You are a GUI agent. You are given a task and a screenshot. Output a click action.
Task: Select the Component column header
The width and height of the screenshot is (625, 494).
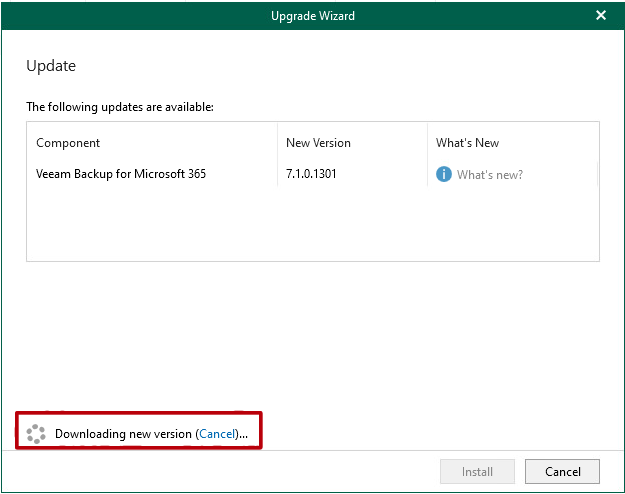tap(68, 143)
